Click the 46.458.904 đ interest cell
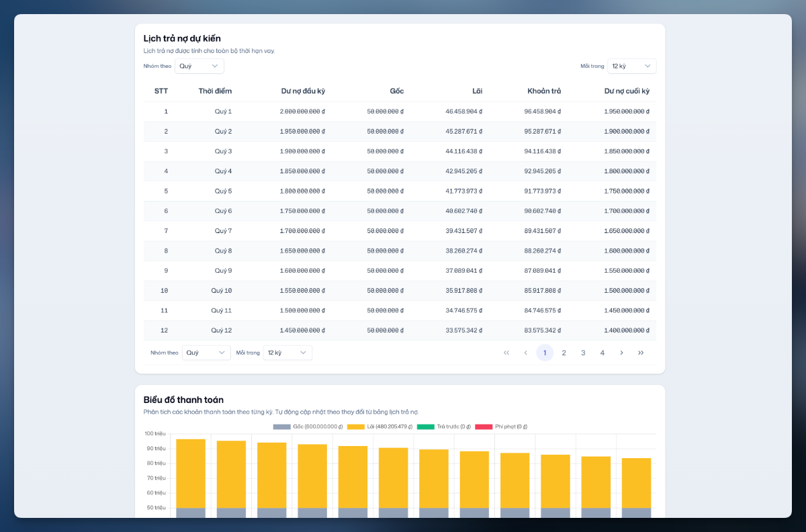 [x=464, y=112]
